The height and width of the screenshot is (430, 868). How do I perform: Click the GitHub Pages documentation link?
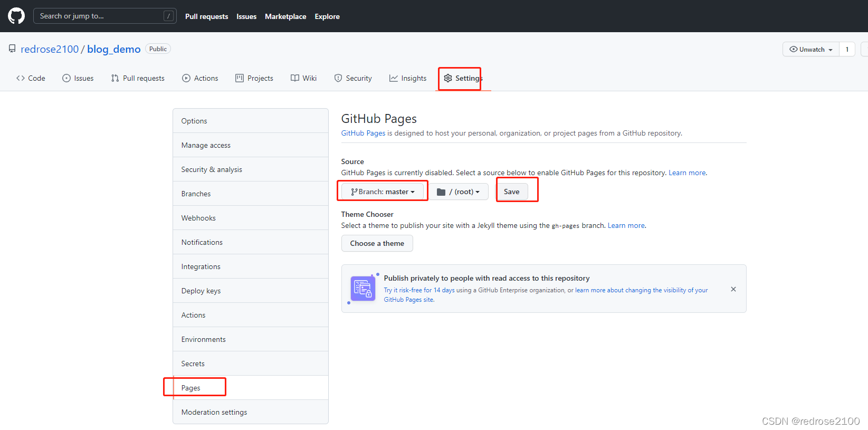point(363,133)
